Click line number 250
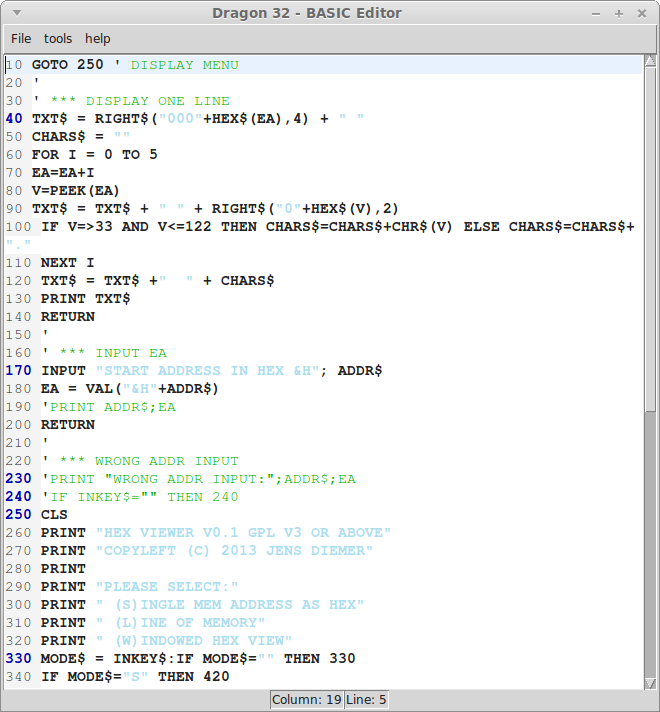Viewport: 660px width, 712px height. coord(18,515)
